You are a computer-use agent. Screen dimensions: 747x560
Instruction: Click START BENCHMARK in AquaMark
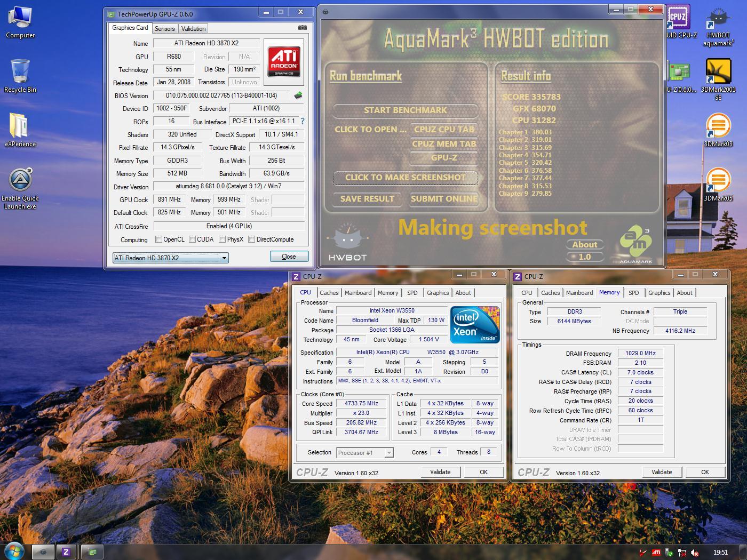[406, 110]
